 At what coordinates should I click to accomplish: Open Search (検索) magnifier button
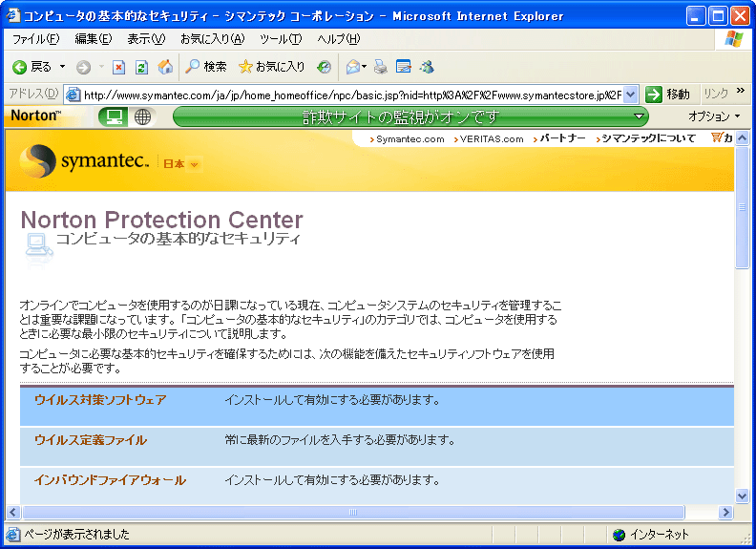click(x=206, y=67)
